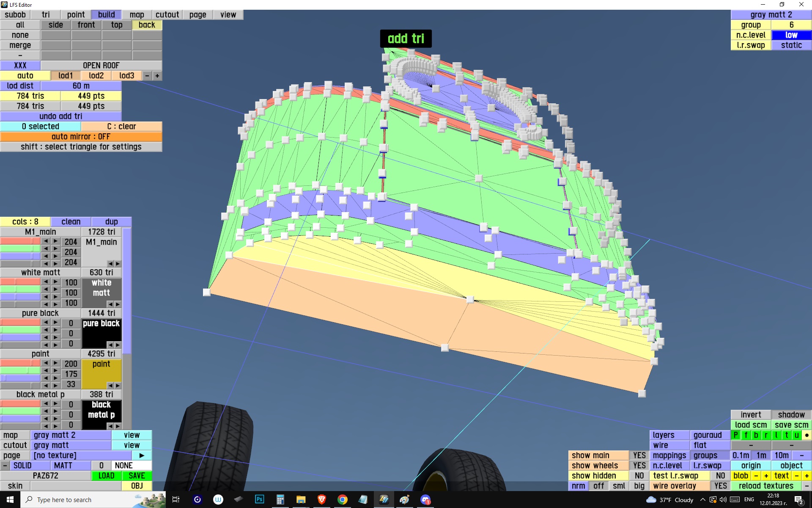Open the page '[no texture]' selector
Viewport: 812px width, 508px height.
pos(80,456)
